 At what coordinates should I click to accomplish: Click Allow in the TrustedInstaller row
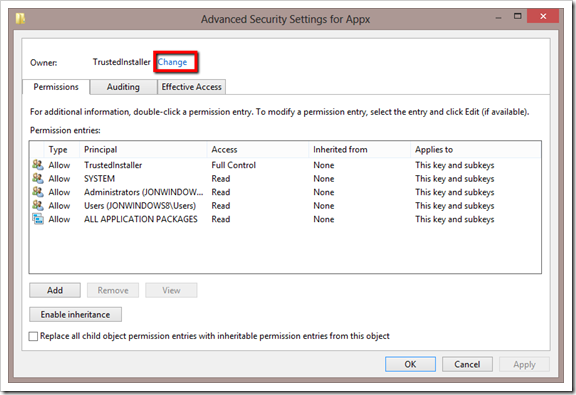click(59, 165)
